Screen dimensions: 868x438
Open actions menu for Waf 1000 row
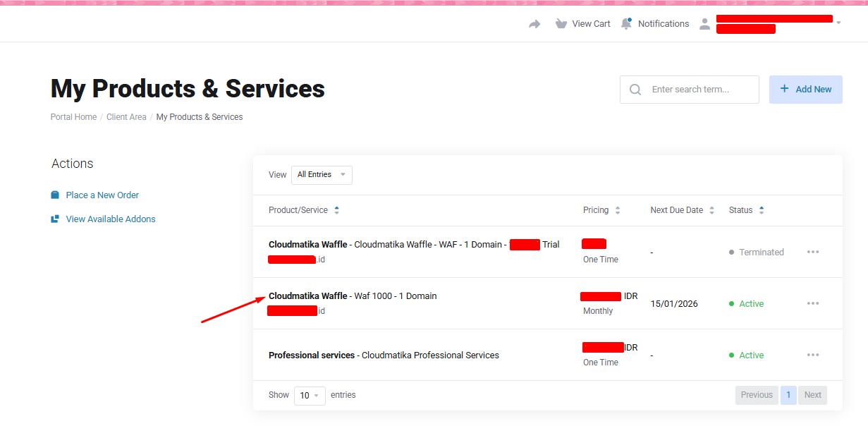pos(813,303)
